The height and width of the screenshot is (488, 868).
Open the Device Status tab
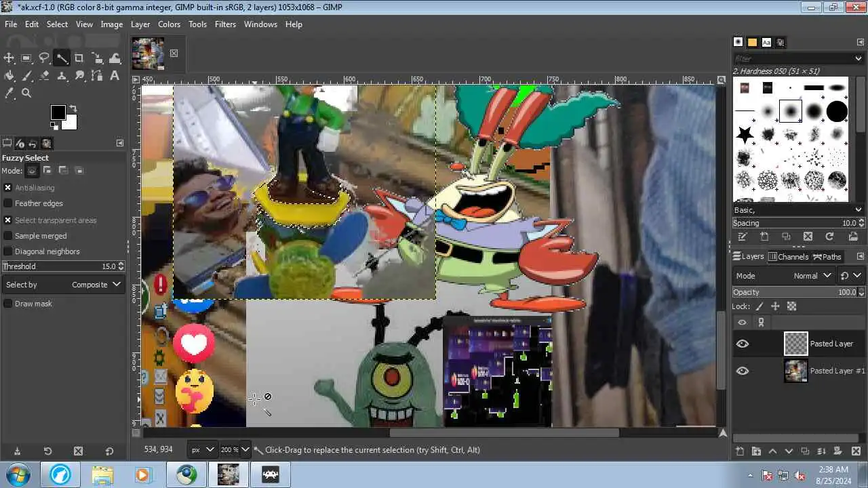click(20, 143)
